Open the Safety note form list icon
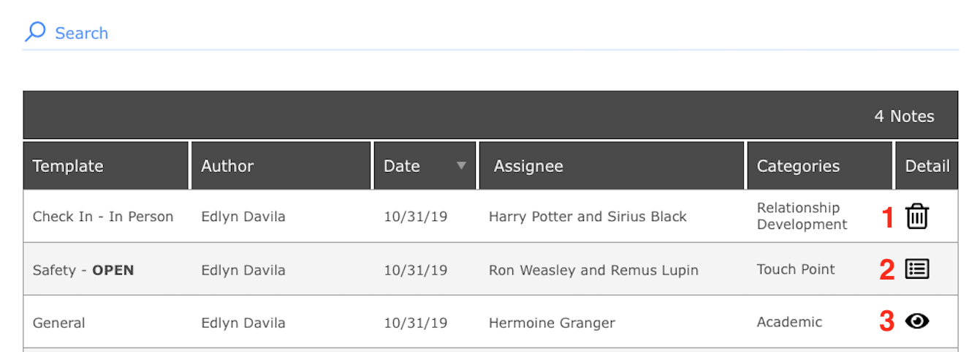This screenshot has height=352, width=980. tap(916, 269)
